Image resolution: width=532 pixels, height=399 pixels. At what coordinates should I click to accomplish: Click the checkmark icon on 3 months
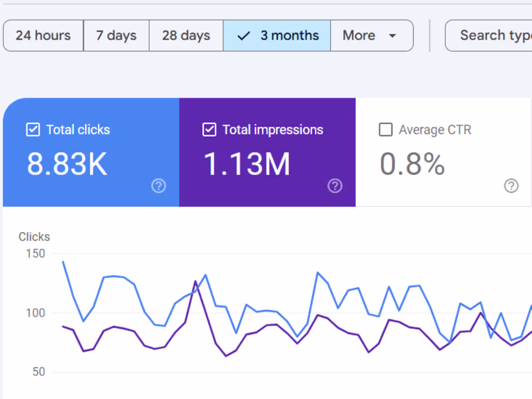click(x=243, y=35)
